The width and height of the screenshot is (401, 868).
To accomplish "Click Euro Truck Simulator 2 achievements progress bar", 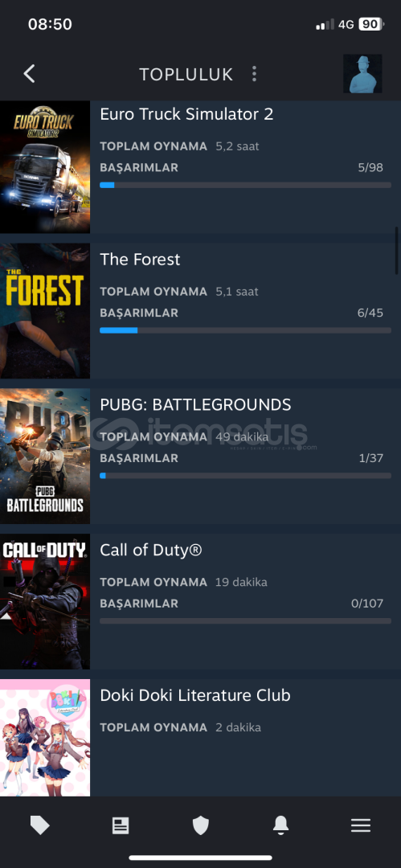I will (245, 185).
